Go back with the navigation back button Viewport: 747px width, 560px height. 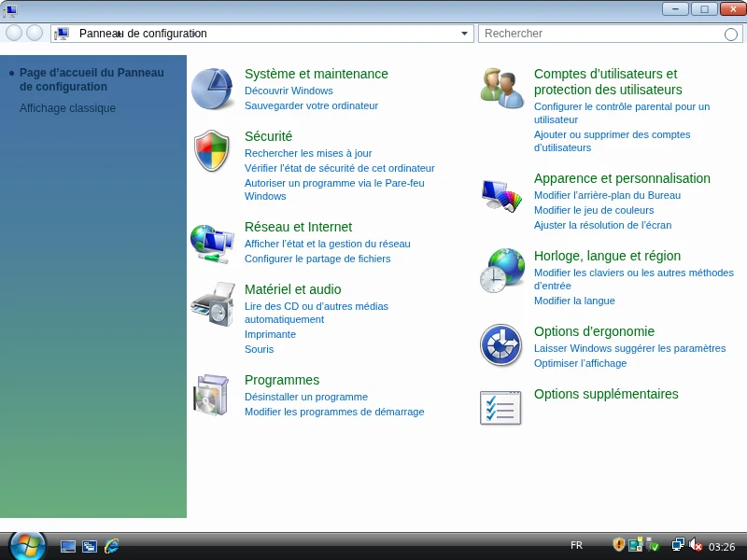14,34
